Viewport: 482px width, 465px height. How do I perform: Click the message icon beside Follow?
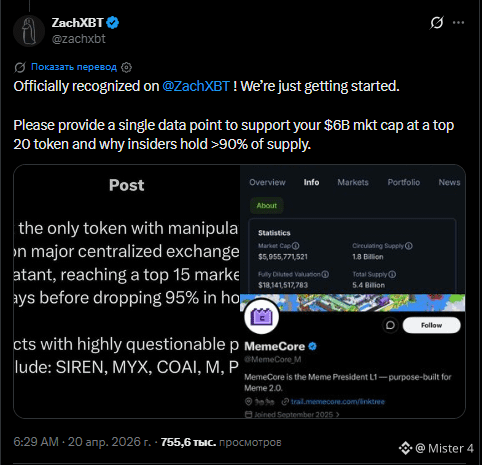click(x=390, y=325)
